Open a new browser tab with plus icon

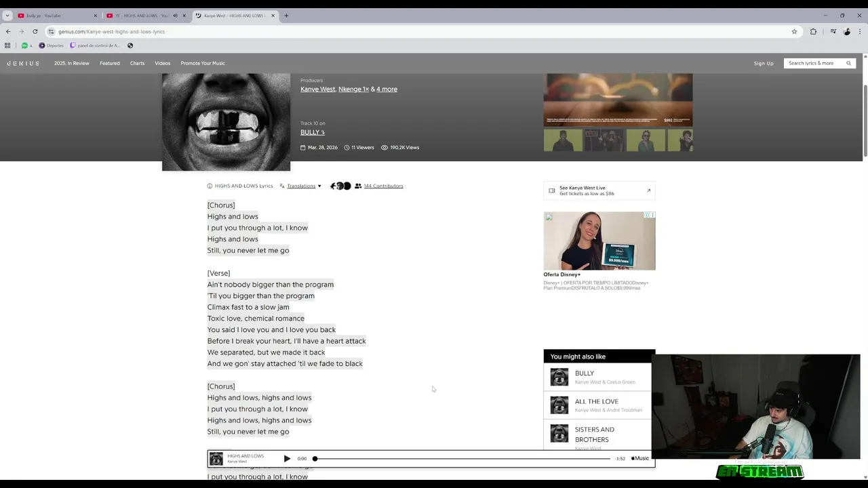[x=286, y=16]
